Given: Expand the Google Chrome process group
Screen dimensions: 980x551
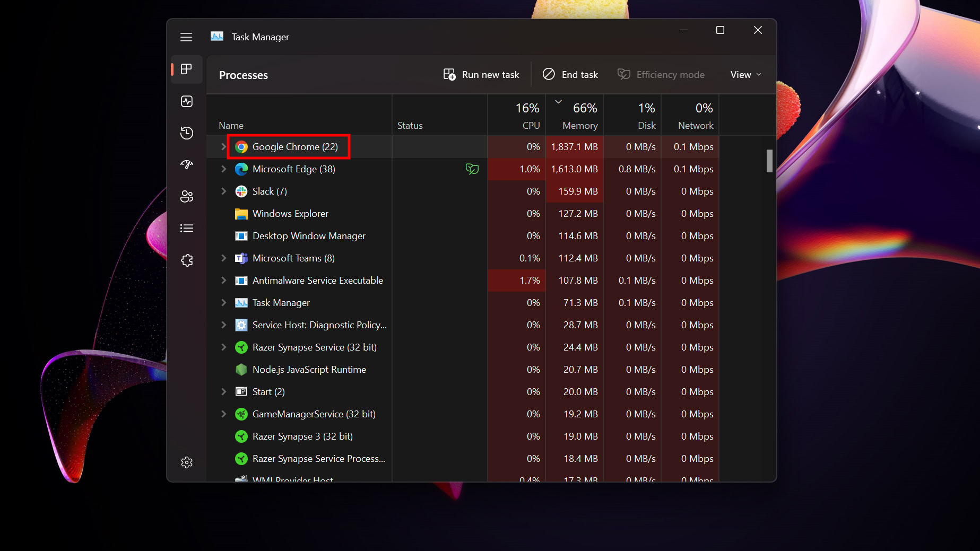Looking at the screenshot, I should click(x=223, y=147).
